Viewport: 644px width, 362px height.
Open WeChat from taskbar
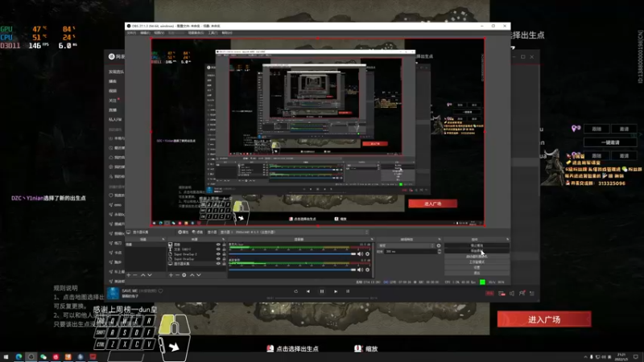coord(43,356)
